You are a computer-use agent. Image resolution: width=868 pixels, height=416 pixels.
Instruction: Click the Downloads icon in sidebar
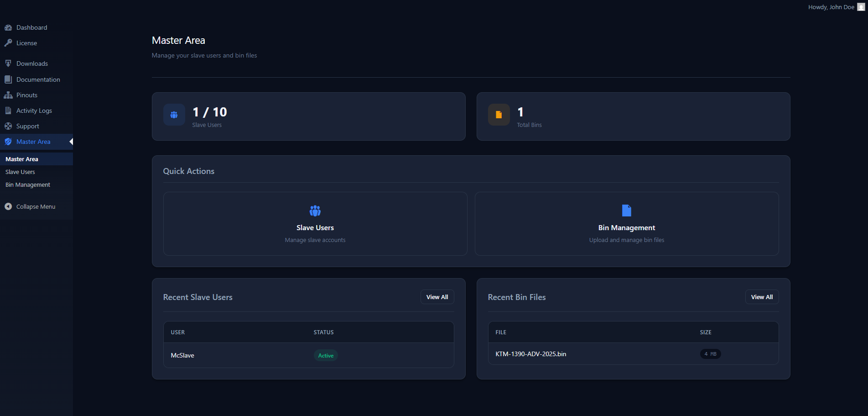pyautogui.click(x=8, y=63)
